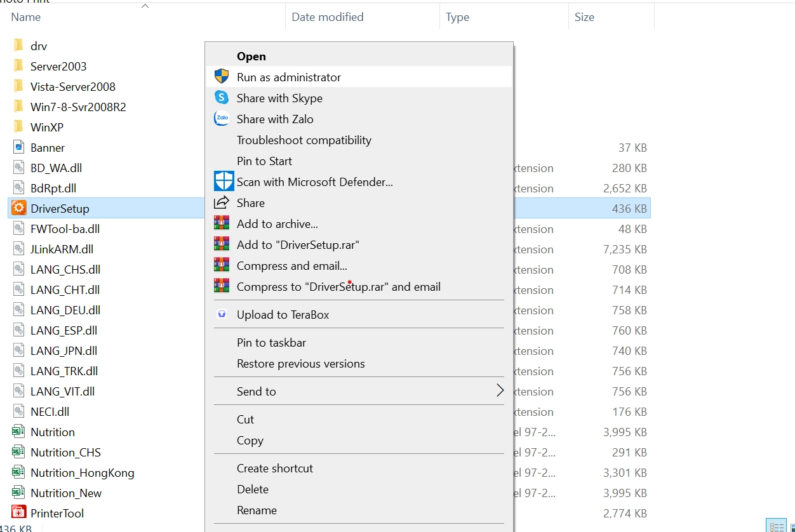Click the TeraBox upload icon

pos(221,314)
